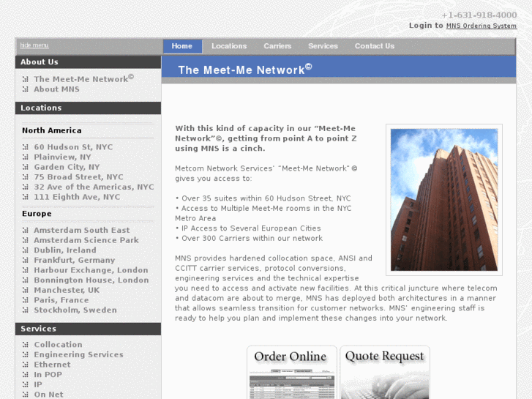Open Paris, France location
Viewport: 532px width, 399px height.
(x=61, y=300)
